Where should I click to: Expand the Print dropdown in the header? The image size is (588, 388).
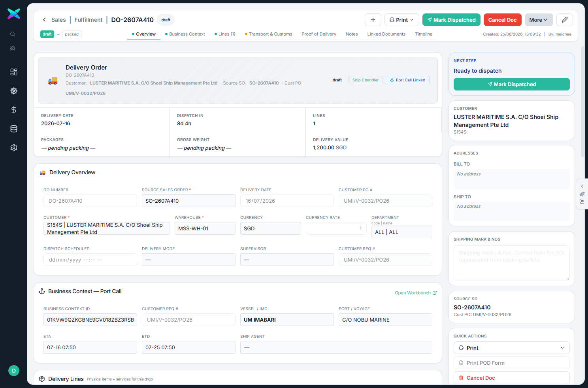tap(401, 20)
